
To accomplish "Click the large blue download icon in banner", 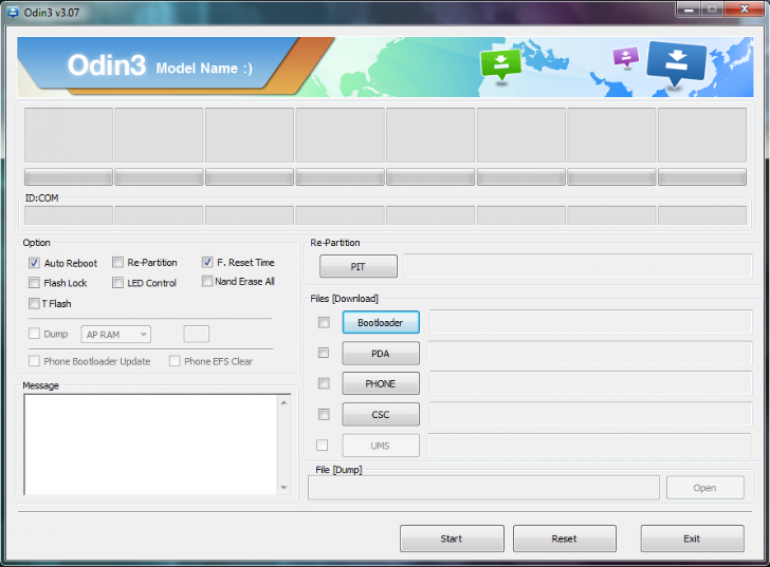I will pyautogui.click(x=676, y=63).
